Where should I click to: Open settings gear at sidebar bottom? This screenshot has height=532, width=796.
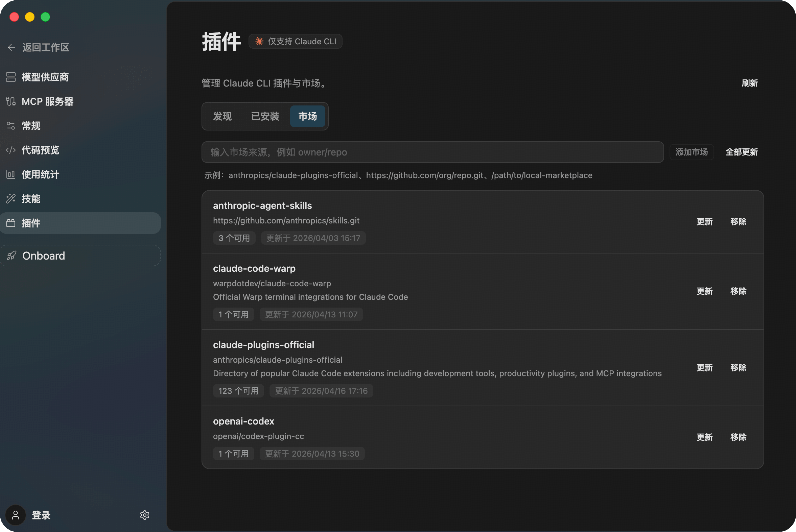145,515
